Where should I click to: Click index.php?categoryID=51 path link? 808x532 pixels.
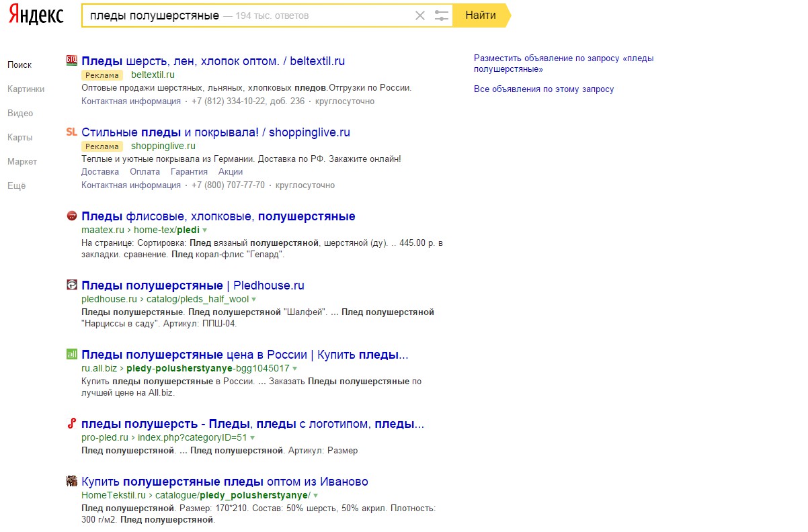point(192,437)
